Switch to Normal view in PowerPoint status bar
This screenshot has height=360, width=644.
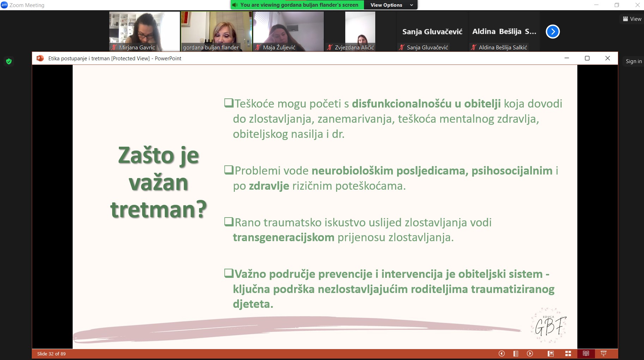coord(551,354)
